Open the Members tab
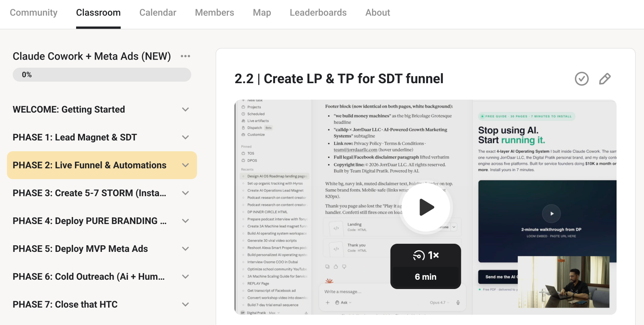This screenshot has height=325, width=644. (214, 13)
